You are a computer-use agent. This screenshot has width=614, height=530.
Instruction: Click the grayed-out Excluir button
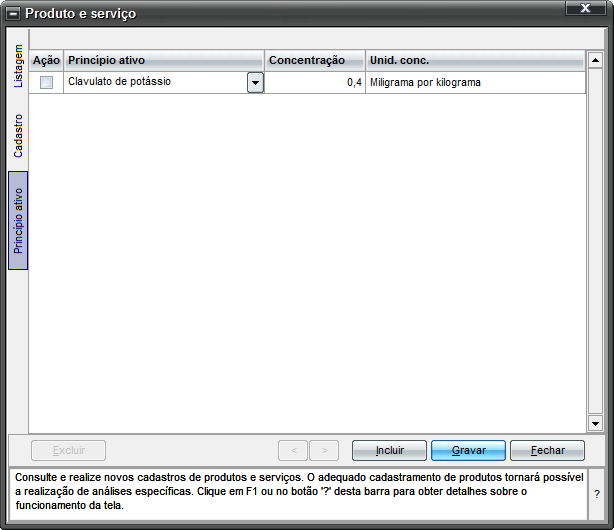click(x=69, y=450)
